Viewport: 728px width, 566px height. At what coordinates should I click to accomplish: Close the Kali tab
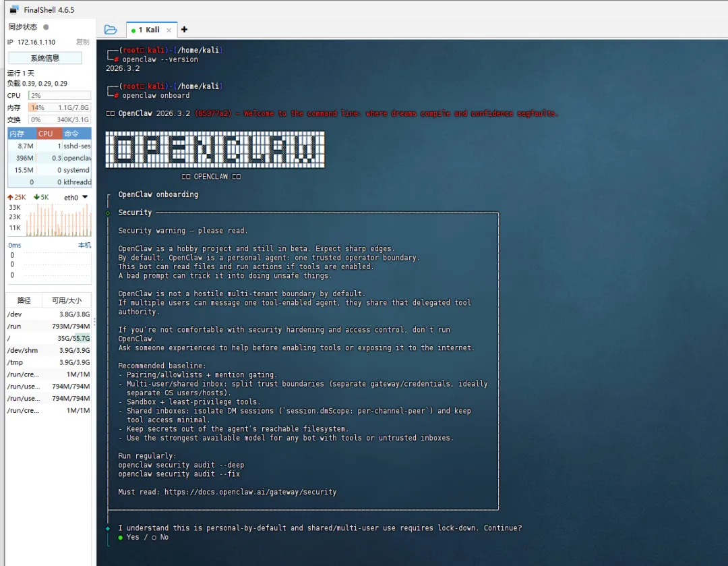[x=169, y=30]
